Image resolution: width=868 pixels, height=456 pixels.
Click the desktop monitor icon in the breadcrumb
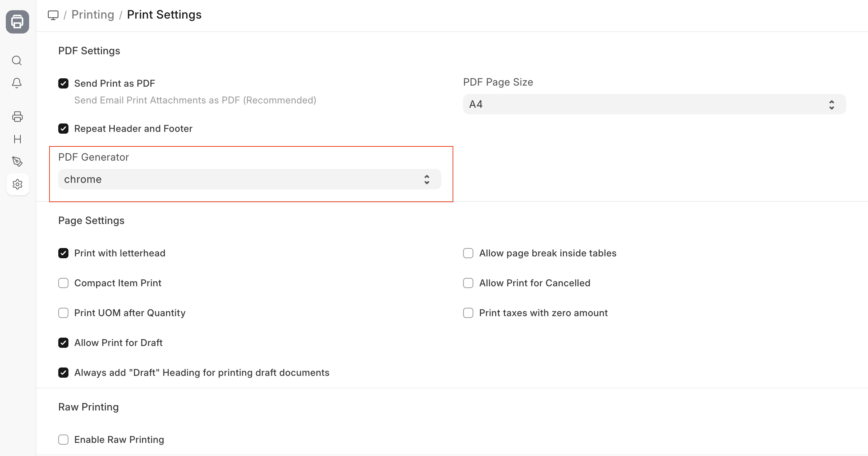click(53, 15)
